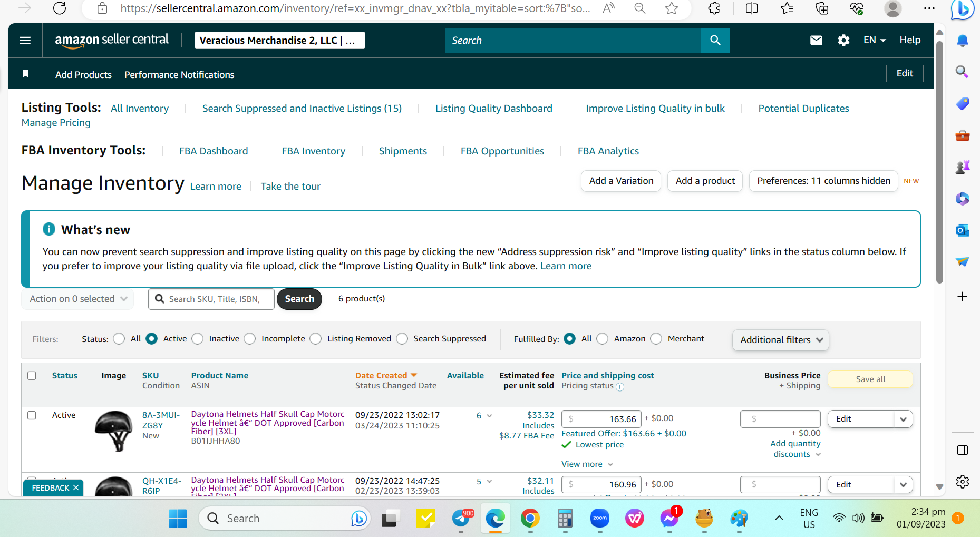The image size is (980, 537).
Task: Click browser favorites star icon
Action: (671, 8)
